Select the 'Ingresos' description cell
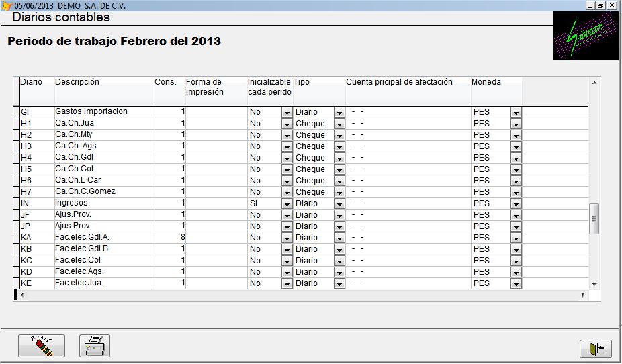Screen dimensions: 622x364 pos(104,203)
